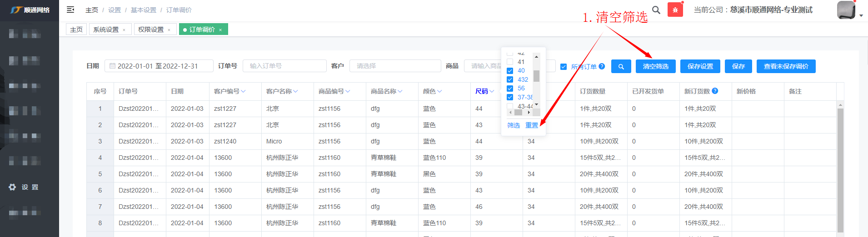The height and width of the screenshot is (237, 868).
Task: Switch to the 主页 tab
Action: 76,30
